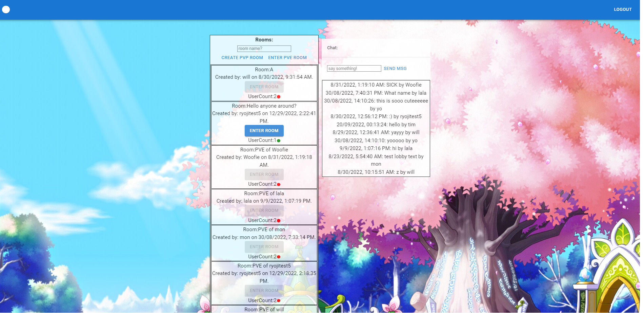Viewport: 644px width, 313px height.
Task: Select the 'Room:A' title text
Action: tap(264, 70)
